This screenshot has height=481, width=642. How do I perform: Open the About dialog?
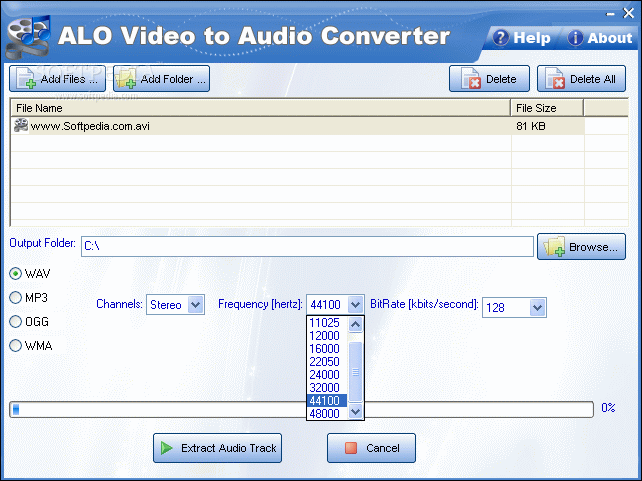click(600, 38)
